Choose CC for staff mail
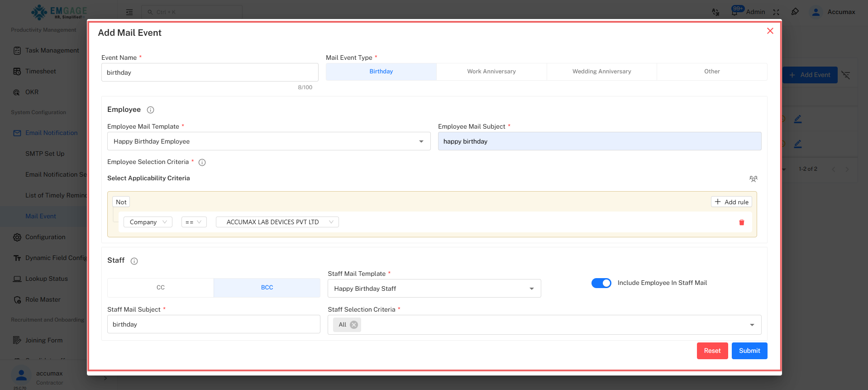 point(161,288)
